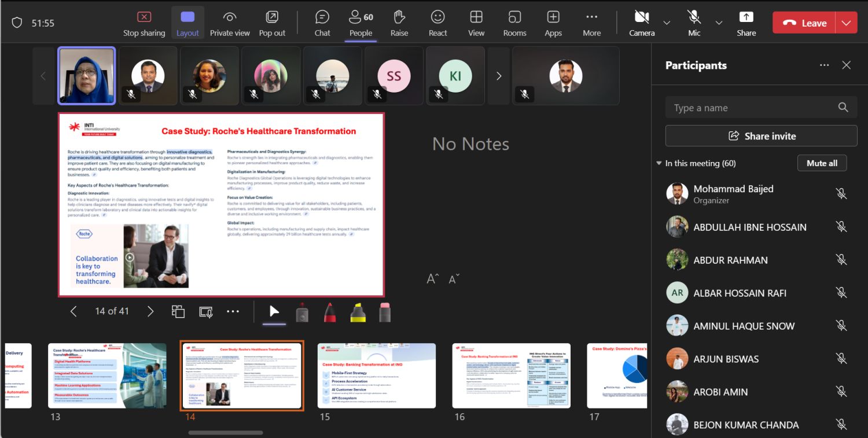Click the Share invite button
Screen dimensions: 868x438
(761, 136)
